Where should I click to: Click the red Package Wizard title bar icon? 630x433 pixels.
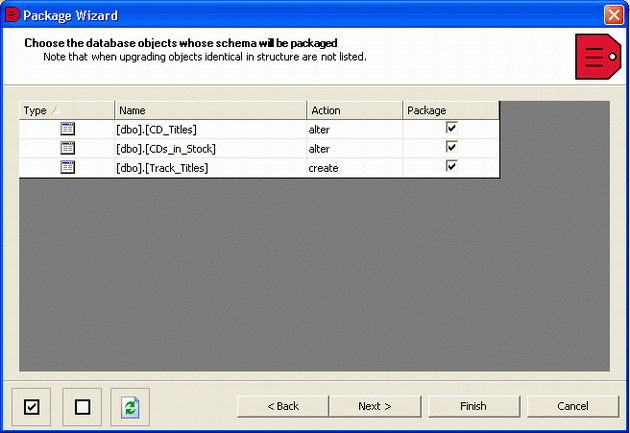pyautogui.click(x=12, y=15)
